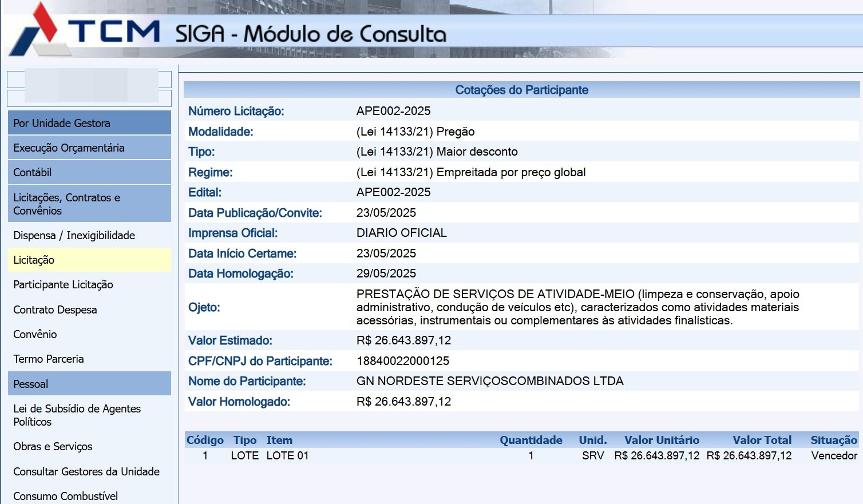This screenshot has width=863, height=504.
Task: Expand the Por Unidade Gestora section
Action: pos(89,123)
